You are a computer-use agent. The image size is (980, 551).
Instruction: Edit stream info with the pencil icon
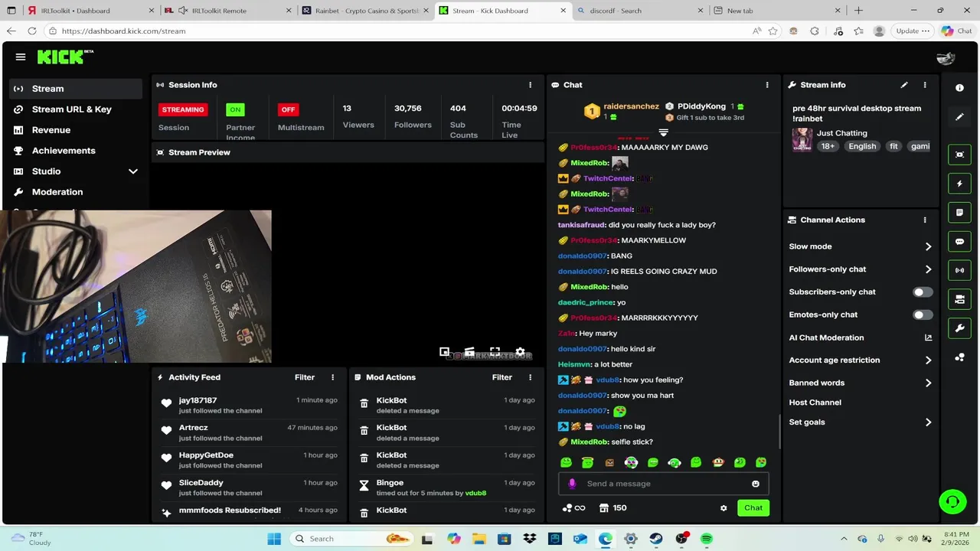click(904, 85)
